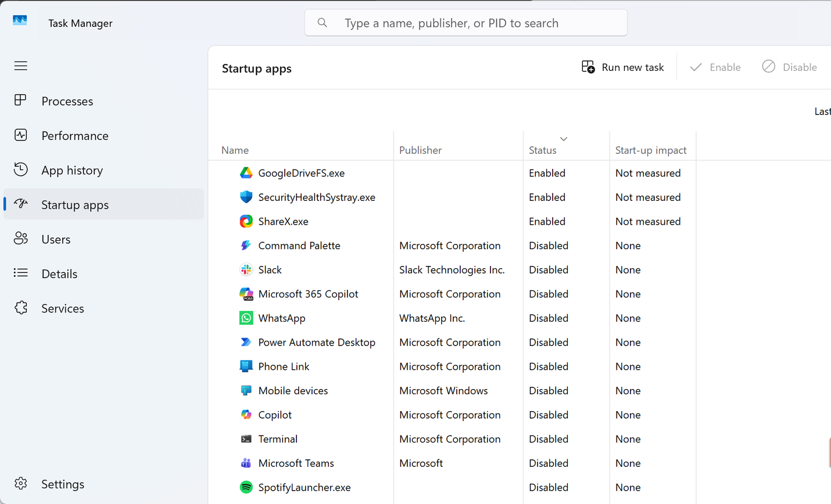Screen dimensions: 831x504
Task: Select the SecurityHealthSystray.exe row name
Action: [317, 197]
